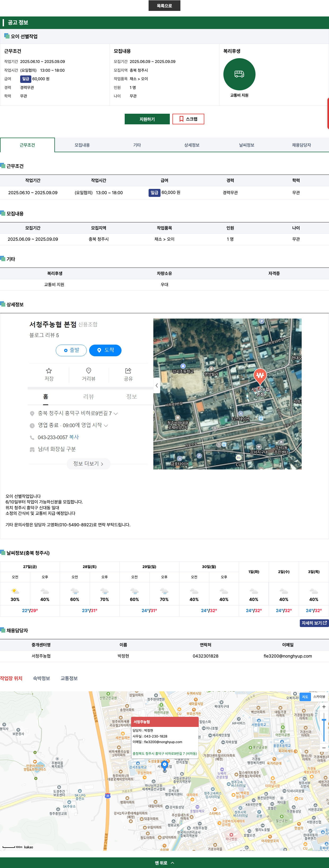
Task: Click the 28일(토) morning rain icon
Action: (75, 591)
